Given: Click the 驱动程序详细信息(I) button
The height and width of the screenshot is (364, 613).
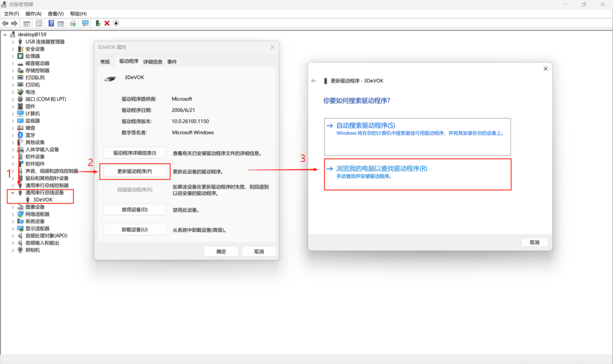Looking at the screenshot, I should (135, 153).
